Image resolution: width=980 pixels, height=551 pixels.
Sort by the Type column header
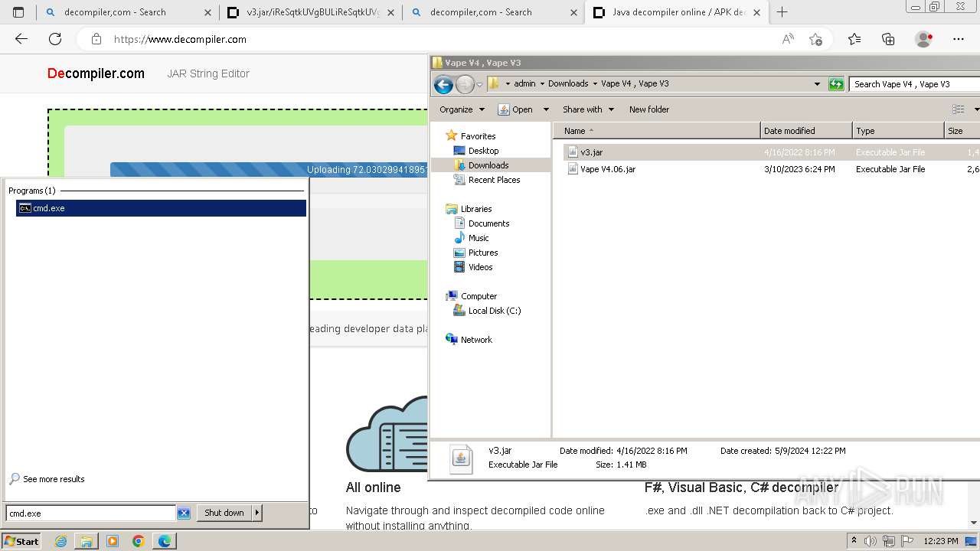(x=899, y=131)
